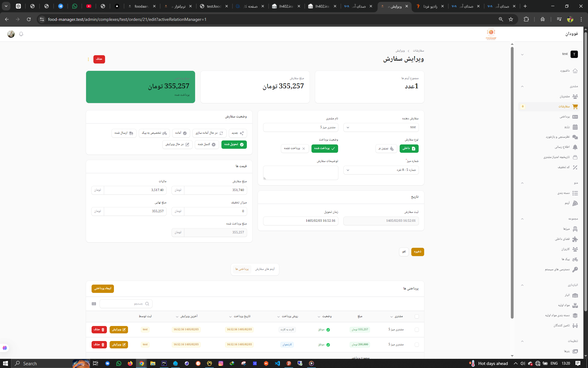This screenshot has height=368, width=588.
Task: Open تامین کنندگان suppliers icon in sidebar
Action: 575,325
